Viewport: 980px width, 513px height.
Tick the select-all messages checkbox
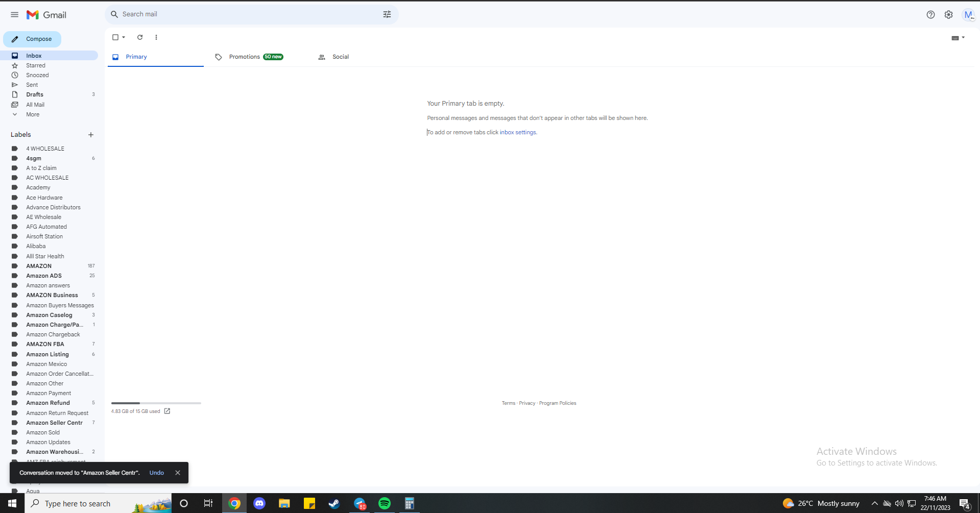click(x=115, y=37)
